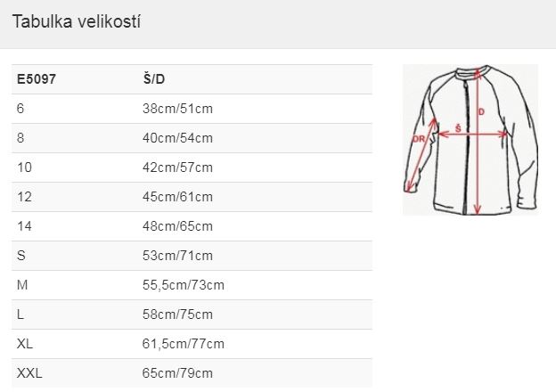
Task: Click the E5097 column header
Action: pos(37,79)
